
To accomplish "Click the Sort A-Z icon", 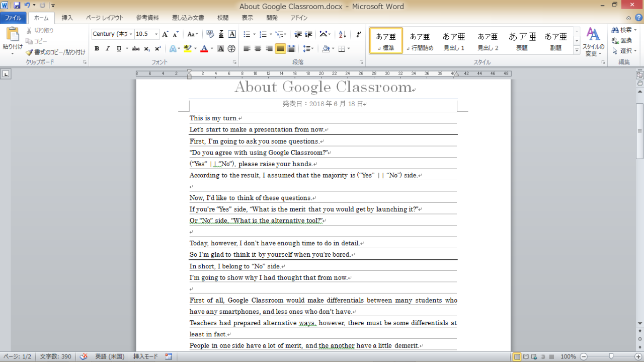I will click(x=343, y=34).
